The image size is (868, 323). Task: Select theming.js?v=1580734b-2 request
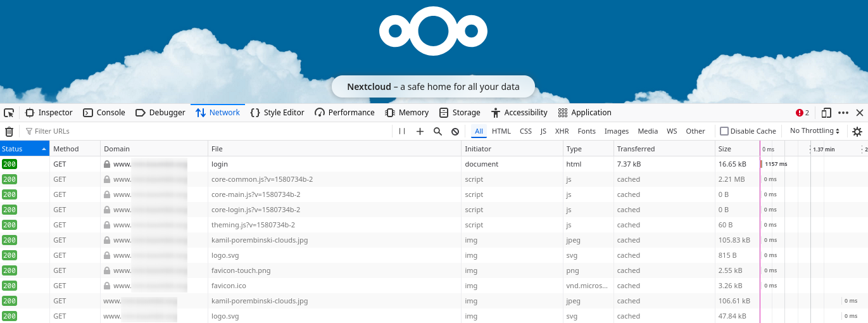pos(434,225)
